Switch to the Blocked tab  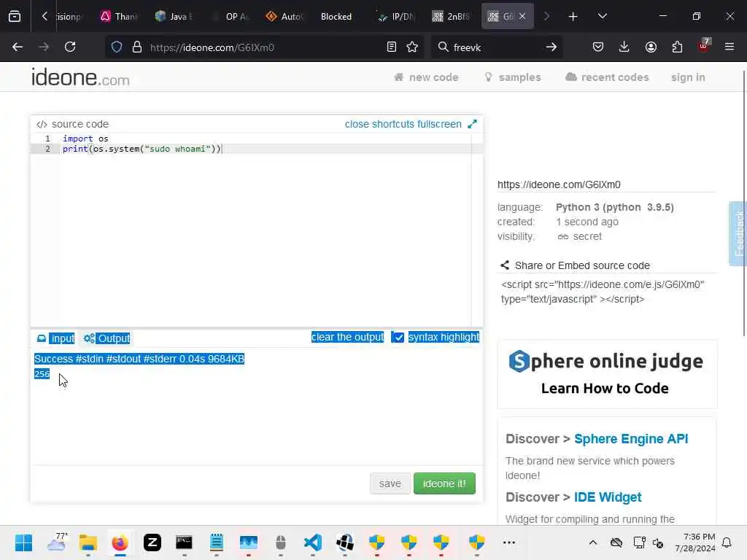(336, 17)
